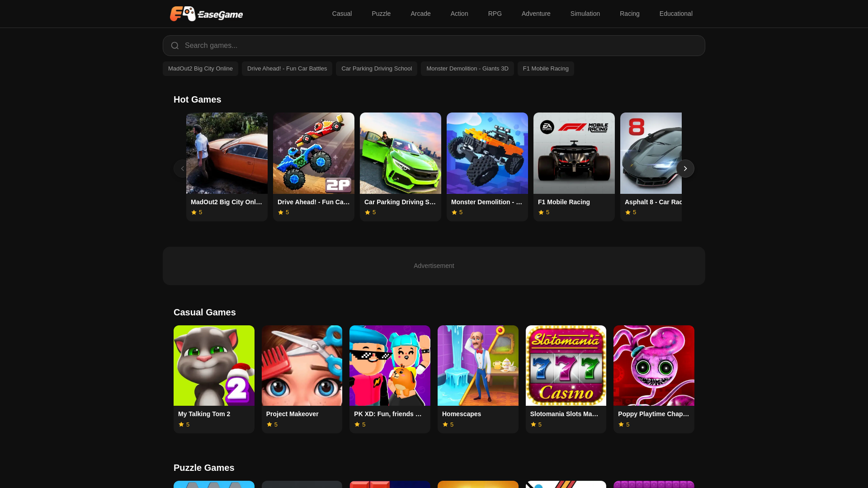The image size is (868, 488).
Task: Click the MadOut2 Big City Onl… card title
Action: (227, 202)
